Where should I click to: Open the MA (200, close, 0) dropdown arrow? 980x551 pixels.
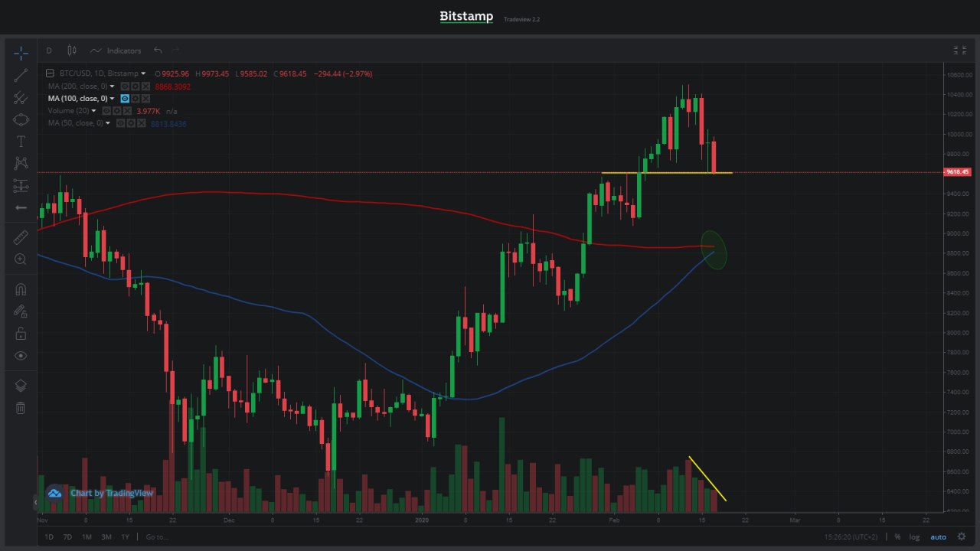(x=112, y=86)
